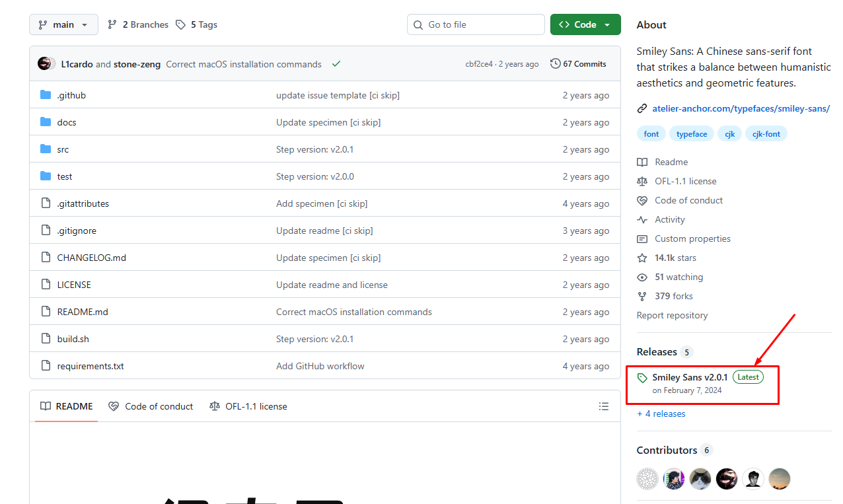
Task: Open the .gitignore file
Action: point(77,231)
